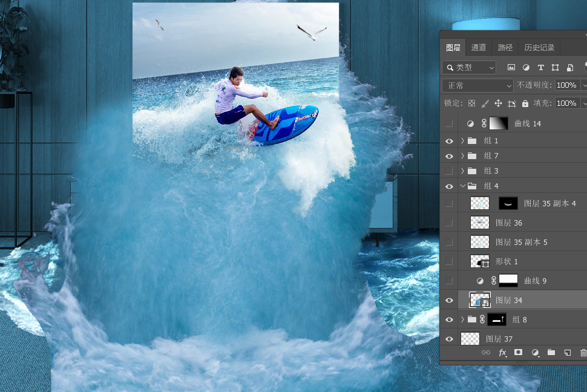Create a new adjustment layer
This screenshot has width=587, height=392.
click(535, 353)
